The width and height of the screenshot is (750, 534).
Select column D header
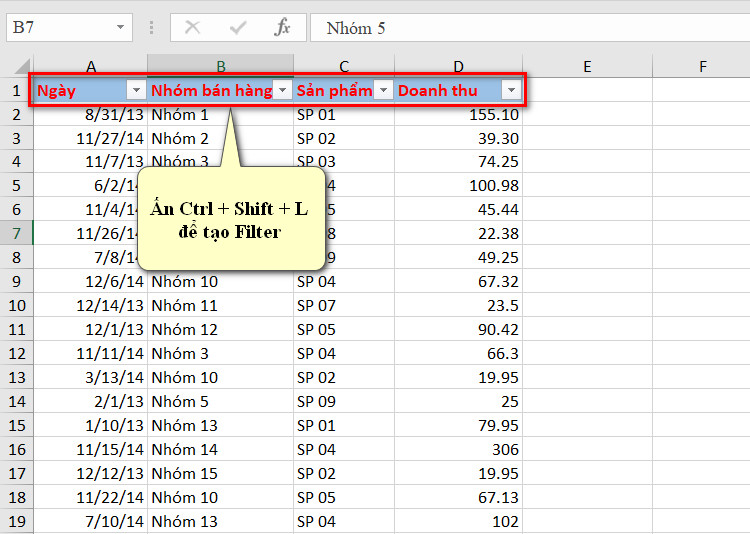458,66
